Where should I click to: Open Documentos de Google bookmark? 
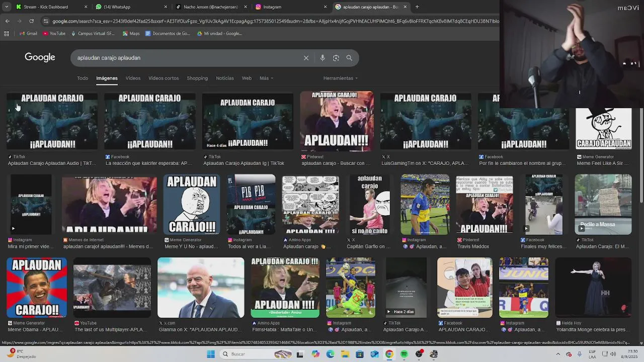click(168, 34)
